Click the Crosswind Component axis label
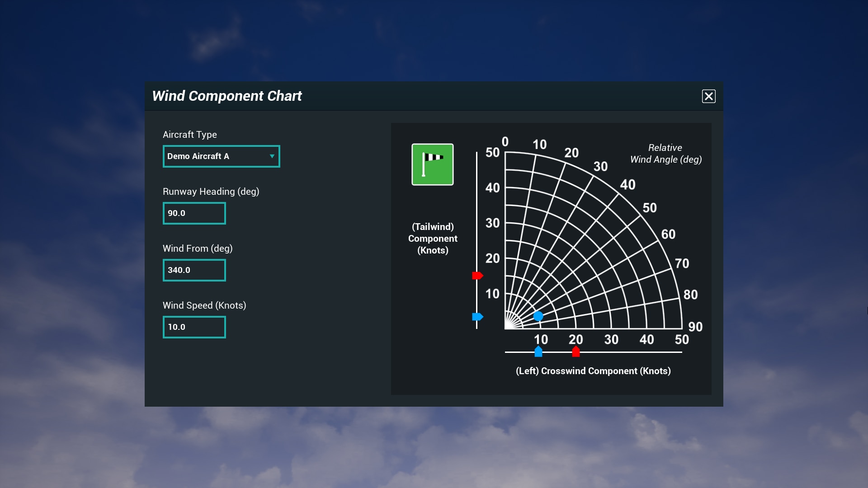The height and width of the screenshot is (488, 868). click(593, 371)
